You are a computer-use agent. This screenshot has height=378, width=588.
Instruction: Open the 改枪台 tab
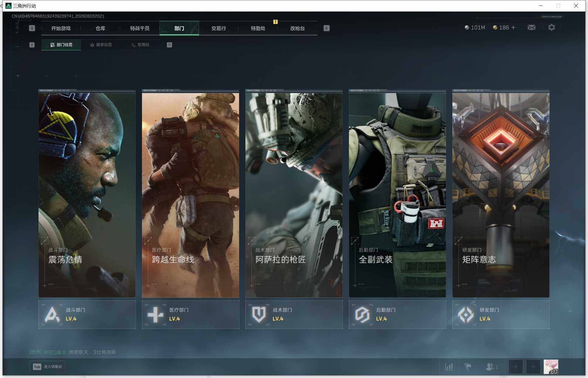click(x=298, y=28)
